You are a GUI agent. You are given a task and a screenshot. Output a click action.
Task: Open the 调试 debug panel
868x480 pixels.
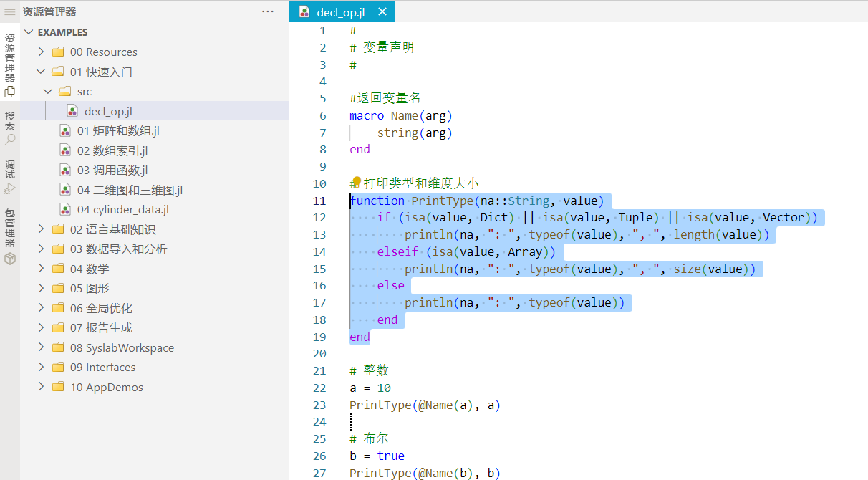pos(10,177)
